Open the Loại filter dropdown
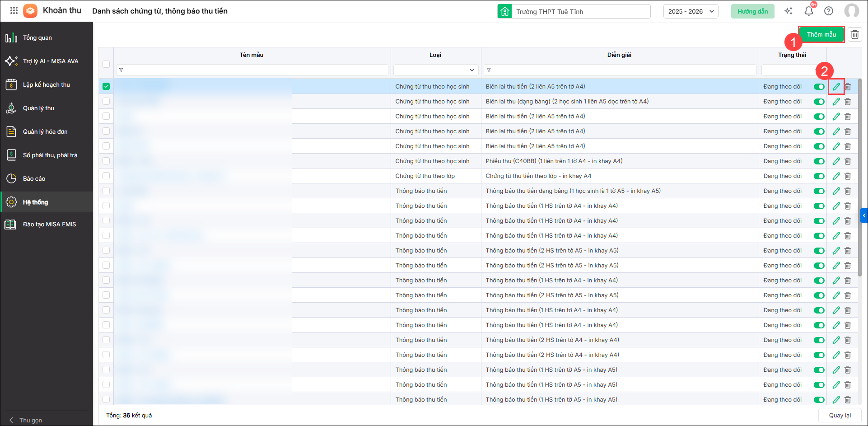Screen dimensions: 868x426 click(435, 70)
